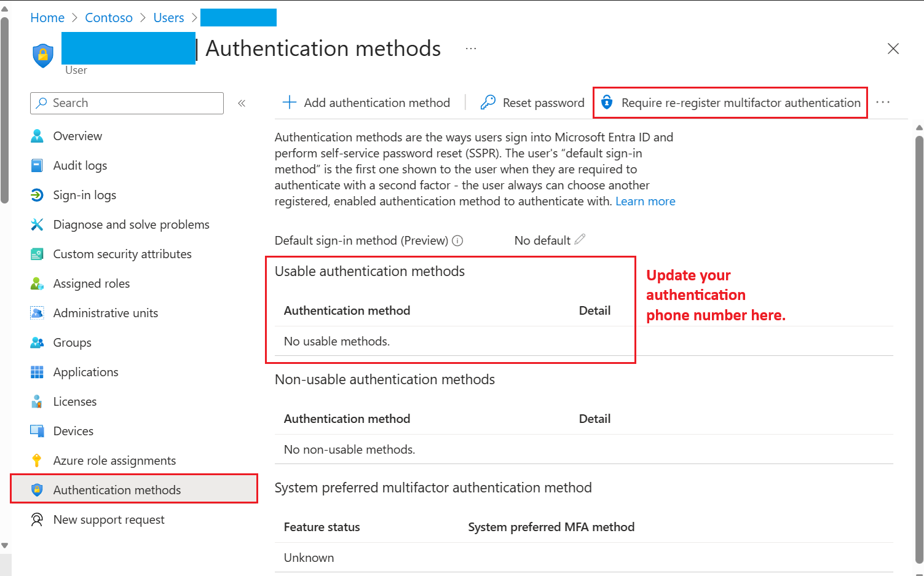Click Require re-register multifactor authentication

730,103
